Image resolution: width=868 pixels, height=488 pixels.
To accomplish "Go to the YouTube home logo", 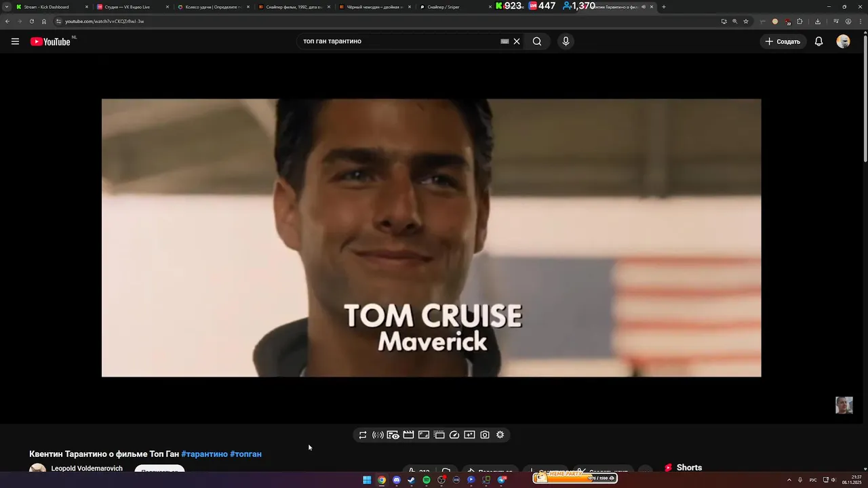I will point(50,41).
